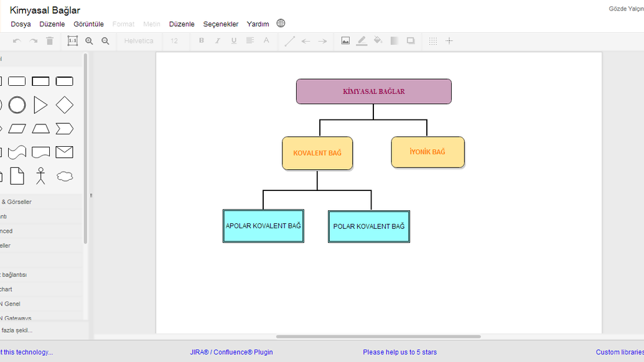Image resolution: width=644 pixels, height=362 pixels.
Task: Select the ellipse shape from the shape palette
Action: point(17,104)
